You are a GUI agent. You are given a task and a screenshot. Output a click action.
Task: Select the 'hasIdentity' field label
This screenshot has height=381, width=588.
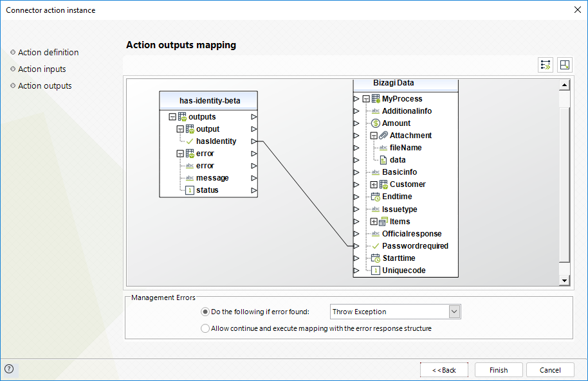[216, 141]
